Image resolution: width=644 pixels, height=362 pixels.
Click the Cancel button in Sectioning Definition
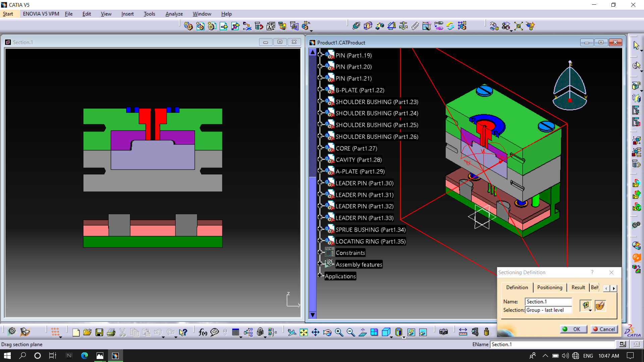604,329
